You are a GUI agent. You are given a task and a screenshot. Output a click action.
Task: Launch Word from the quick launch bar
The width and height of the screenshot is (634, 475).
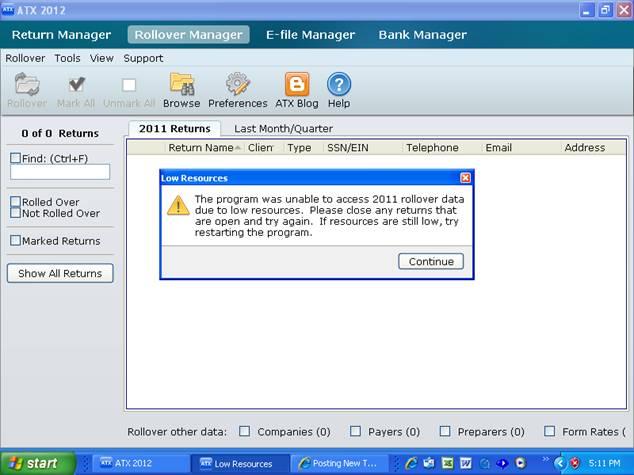point(466,463)
